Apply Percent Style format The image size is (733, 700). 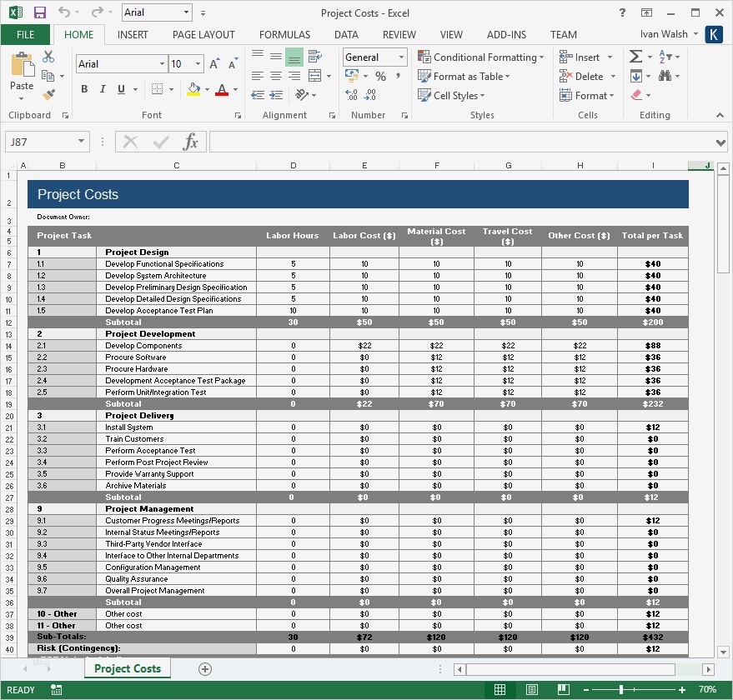(x=380, y=76)
